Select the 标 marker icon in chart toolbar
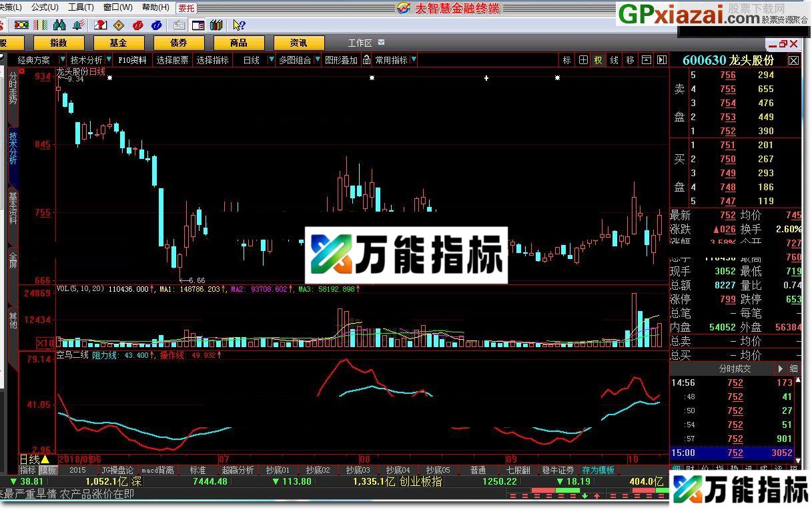This screenshot has height=510, width=812. point(566,59)
